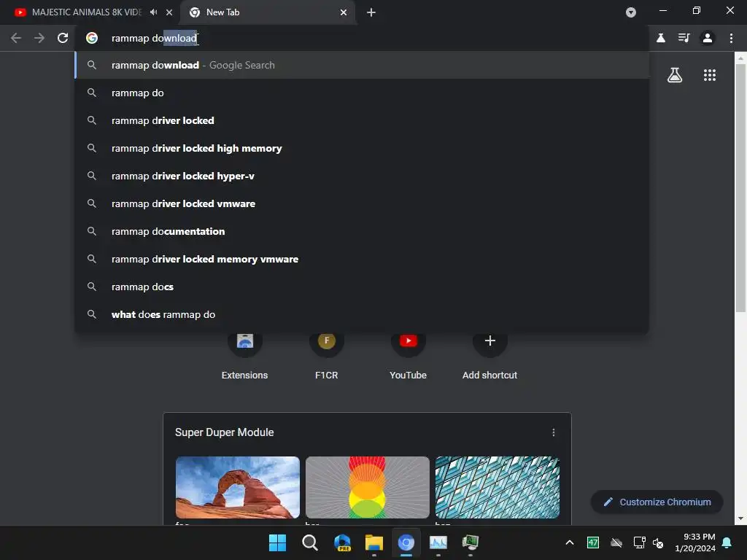Select 'rammap driver locked memory vmware' suggestion
This screenshot has height=560, width=747.
[x=362, y=259]
